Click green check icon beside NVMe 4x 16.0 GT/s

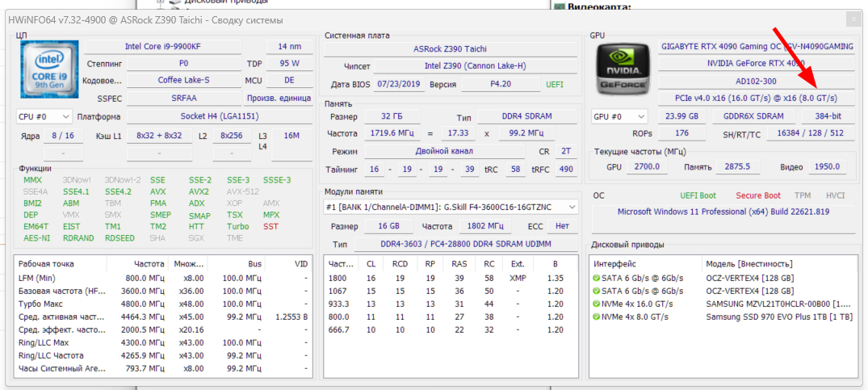pos(596,304)
